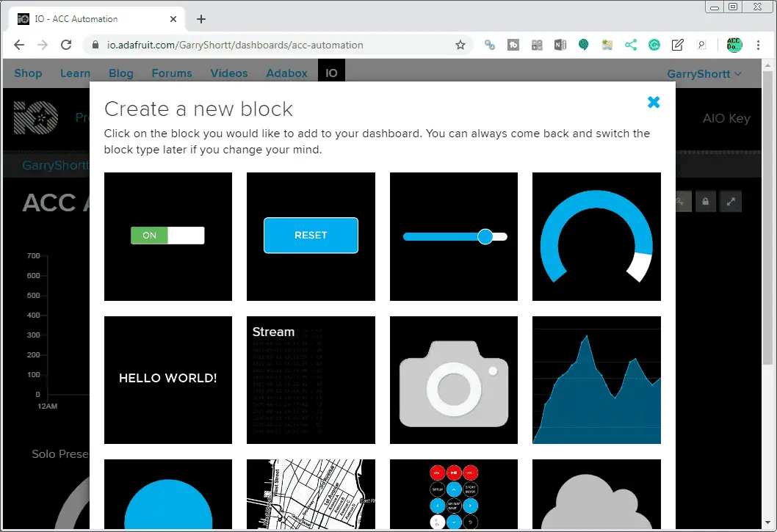Reload the current page
Screen dimensions: 777x532
[66, 45]
